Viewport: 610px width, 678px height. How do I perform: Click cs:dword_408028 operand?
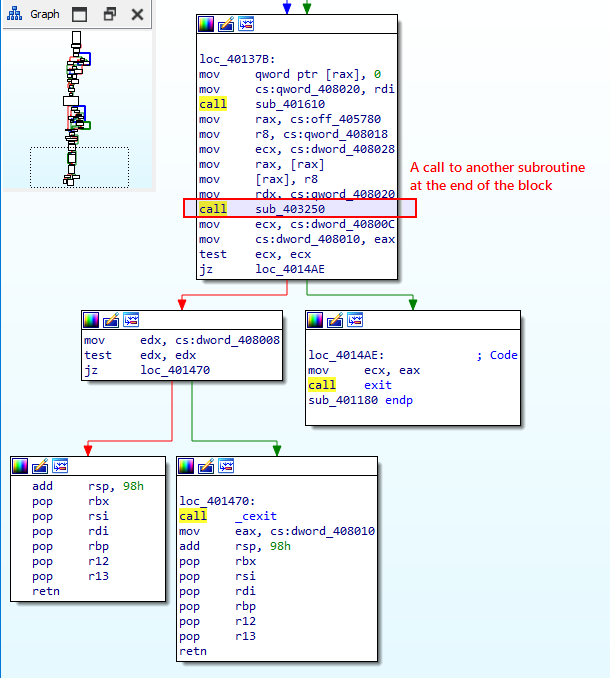pos(342,150)
